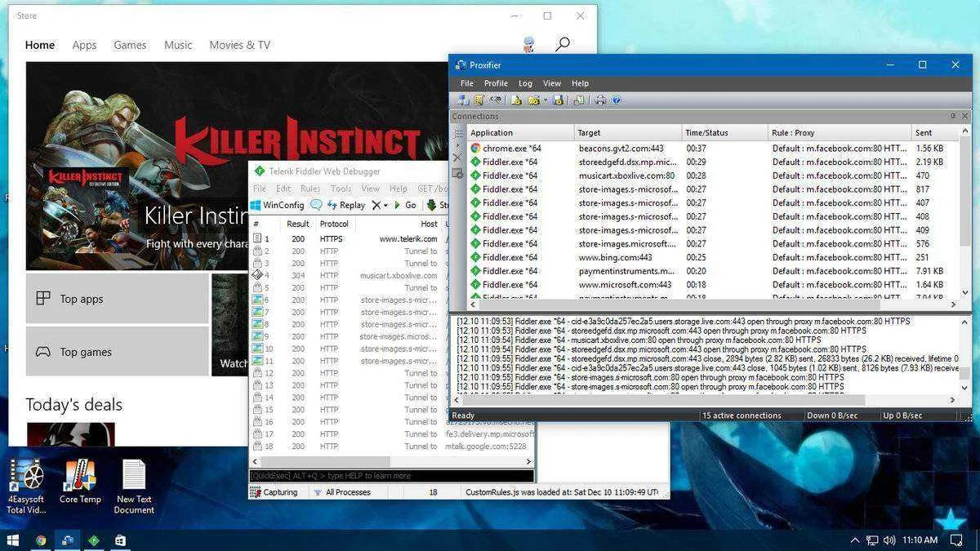The image size is (980, 551).
Task: Open the 4Easysoft Total Video desktop icon
Action: (x=26, y=487)
